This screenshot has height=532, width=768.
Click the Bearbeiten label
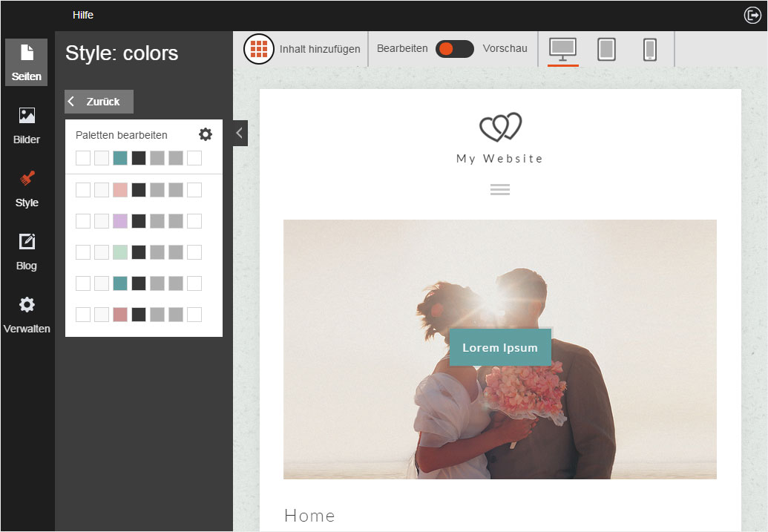point(402,48)
